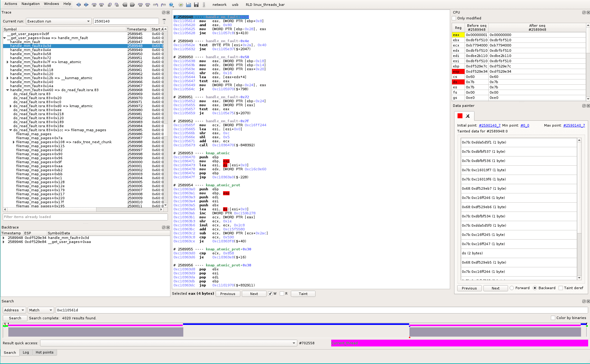Switch to the Hot points tab
The height and width of the screenshot is (364, 590).
pos(45,353)
